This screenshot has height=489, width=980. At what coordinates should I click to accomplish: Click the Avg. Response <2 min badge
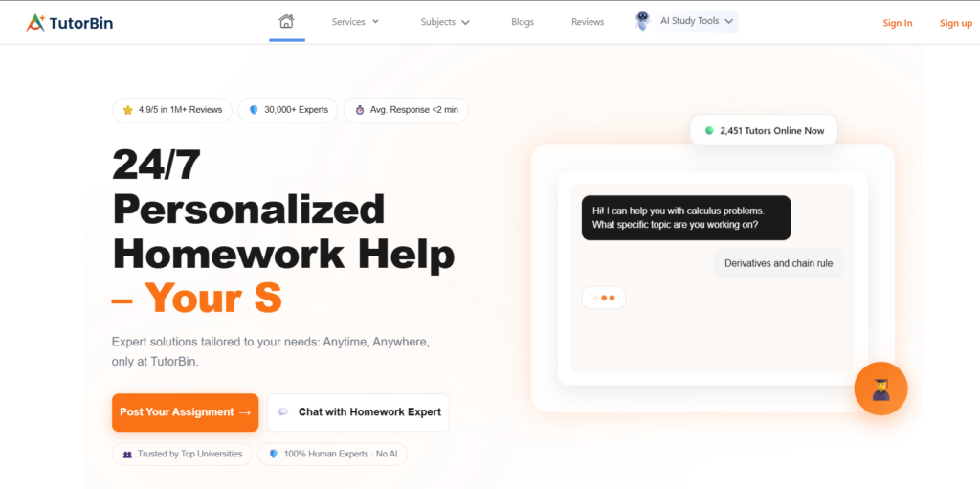click(x=406, y=110)
